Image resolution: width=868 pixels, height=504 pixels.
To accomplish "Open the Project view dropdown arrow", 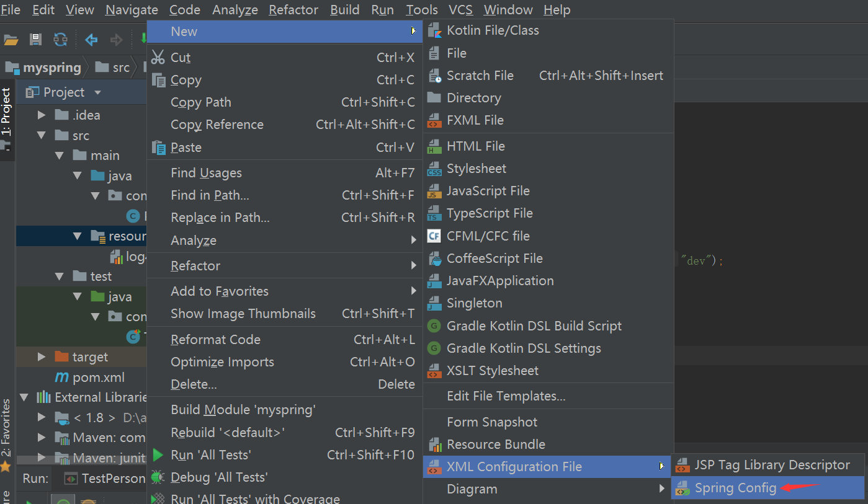I will [x=97, y=93].
